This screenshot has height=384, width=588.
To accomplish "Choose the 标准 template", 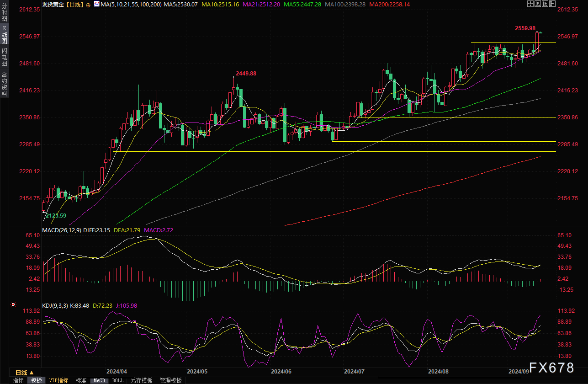I will 81,380.
